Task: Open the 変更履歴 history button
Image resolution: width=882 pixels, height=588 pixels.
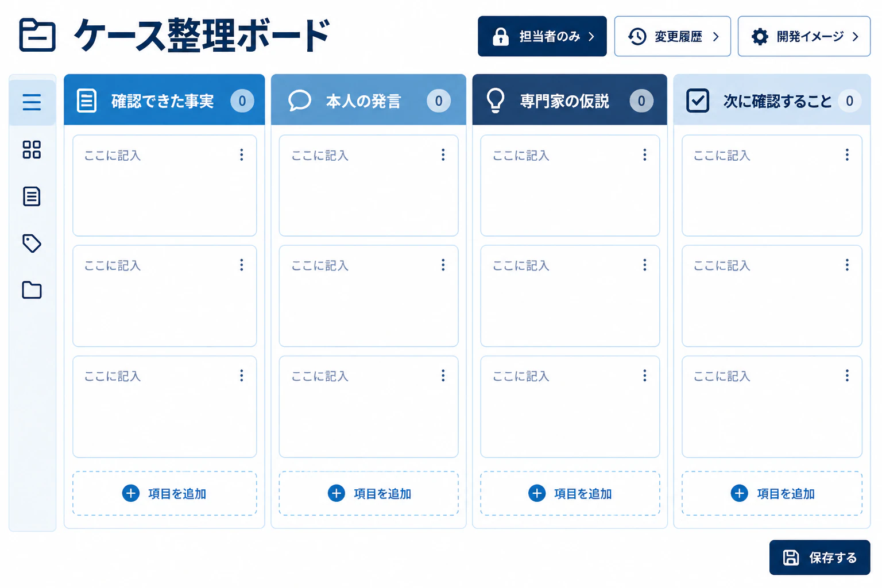Action: [x=672, y=36]
